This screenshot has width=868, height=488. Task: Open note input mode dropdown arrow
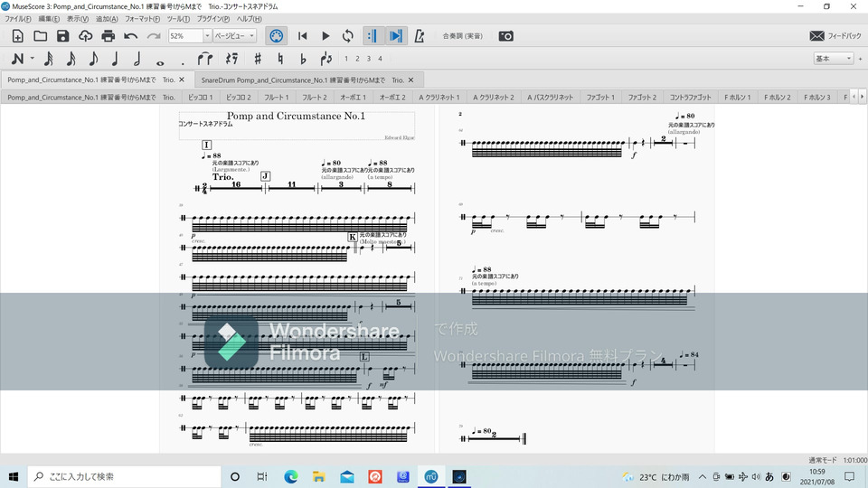pyautogui.click(x=33, y=59)
